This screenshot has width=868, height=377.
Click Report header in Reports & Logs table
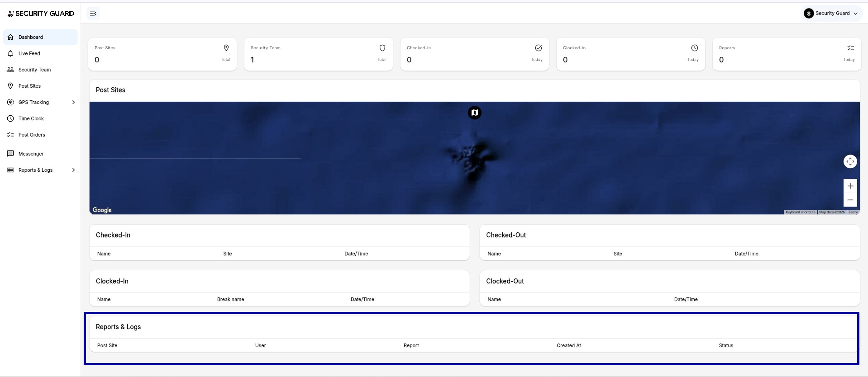coord(411,345)
